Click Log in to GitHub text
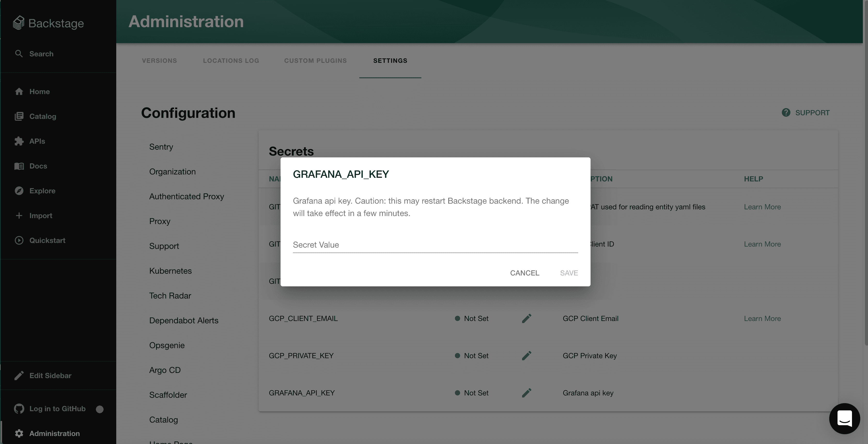This screenshot has width=868, height=444. (x=57, y=409)
